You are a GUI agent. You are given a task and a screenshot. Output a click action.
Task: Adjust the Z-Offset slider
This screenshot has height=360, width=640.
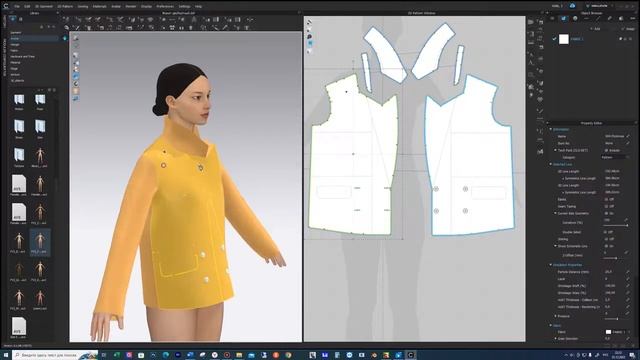(x=616, y=258)
